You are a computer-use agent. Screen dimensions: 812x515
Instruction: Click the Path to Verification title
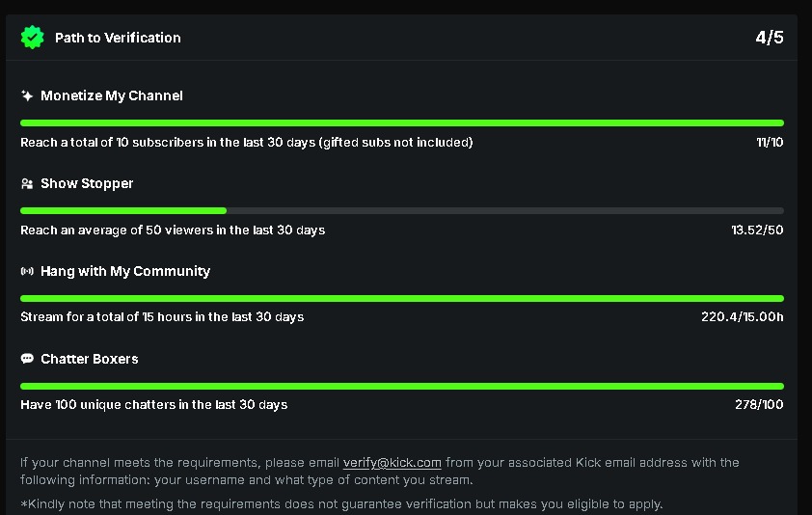point(118,38)
